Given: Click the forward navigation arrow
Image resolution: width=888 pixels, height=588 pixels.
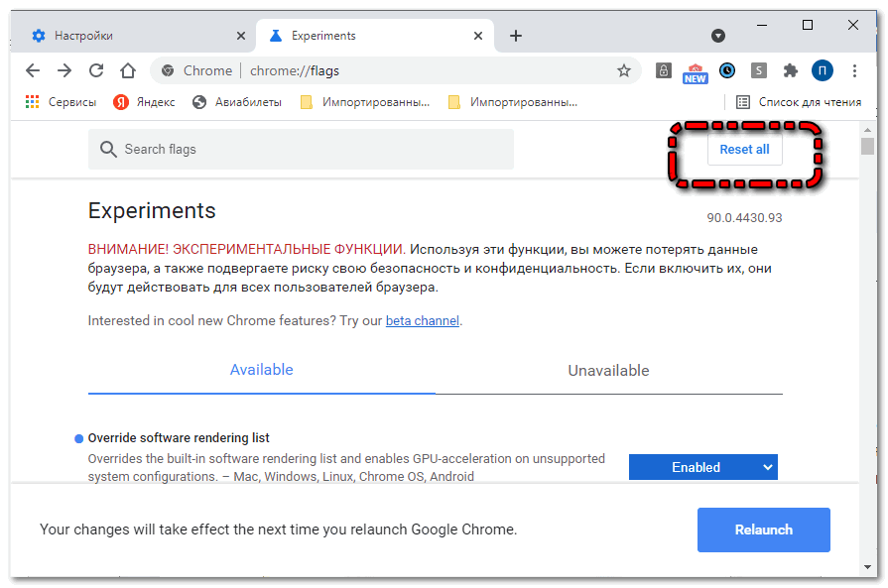Looking at the screenshot, I should [64, 70].
